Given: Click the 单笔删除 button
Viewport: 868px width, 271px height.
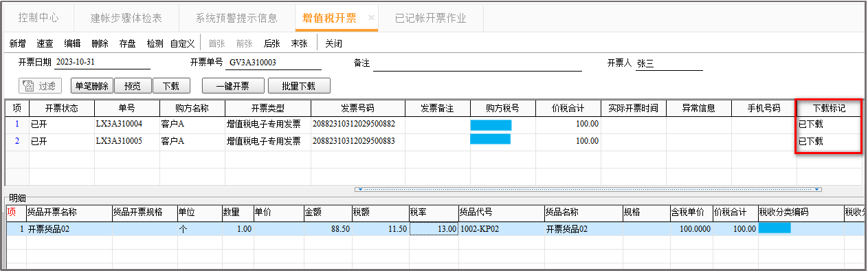Looking at the screenshot, I should (92, 86).
